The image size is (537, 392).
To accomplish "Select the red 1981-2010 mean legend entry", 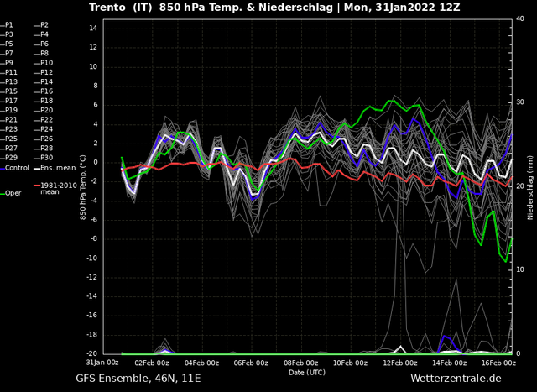I will pos(55,189).
